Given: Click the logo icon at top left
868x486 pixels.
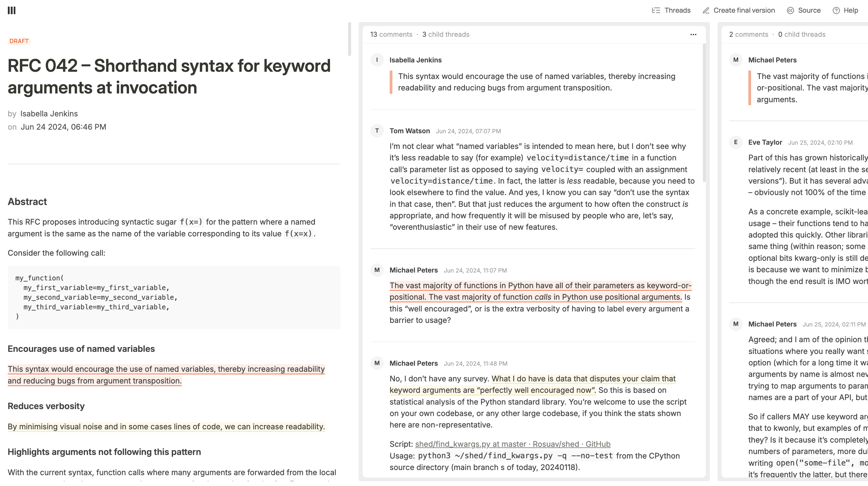Looking at the screenshot, I should 11,10.
